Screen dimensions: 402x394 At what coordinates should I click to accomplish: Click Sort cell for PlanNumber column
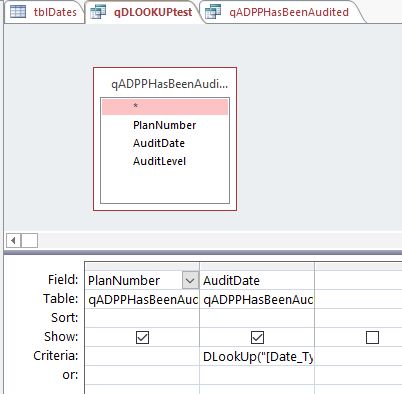[x=142, y=318]
